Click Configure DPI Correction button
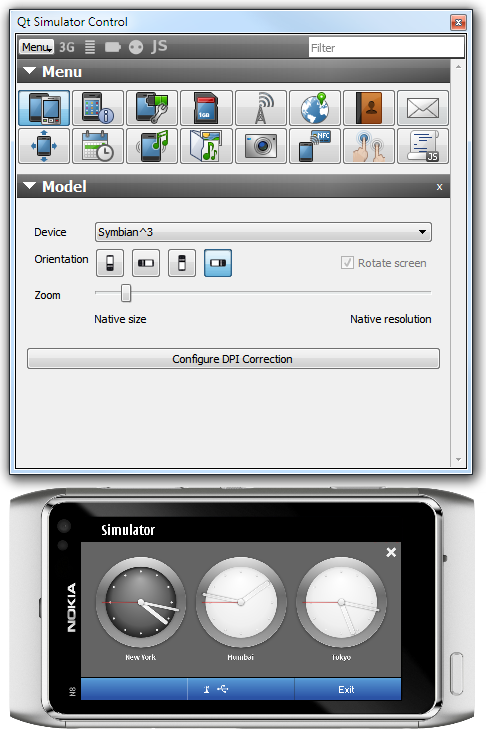This screenshot has width=486, height=735. tap(233, 359)
